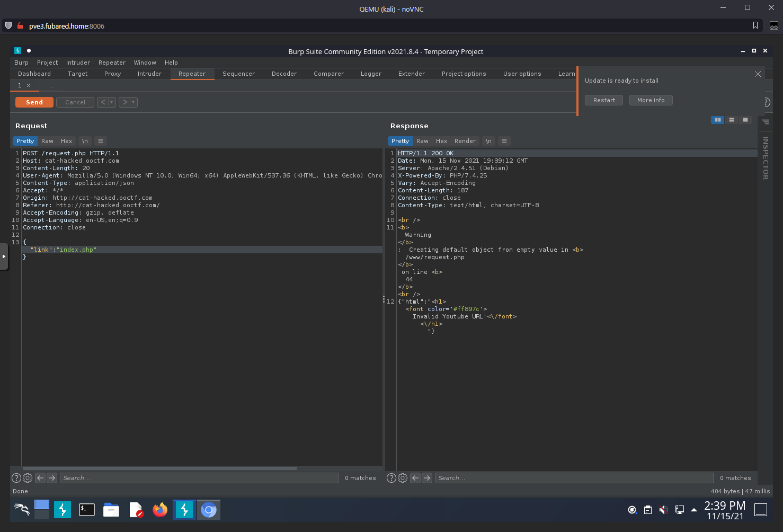Screen dimensions: 783x532
Task: Open Response search settings gear
Action: (x=403, y=478)
